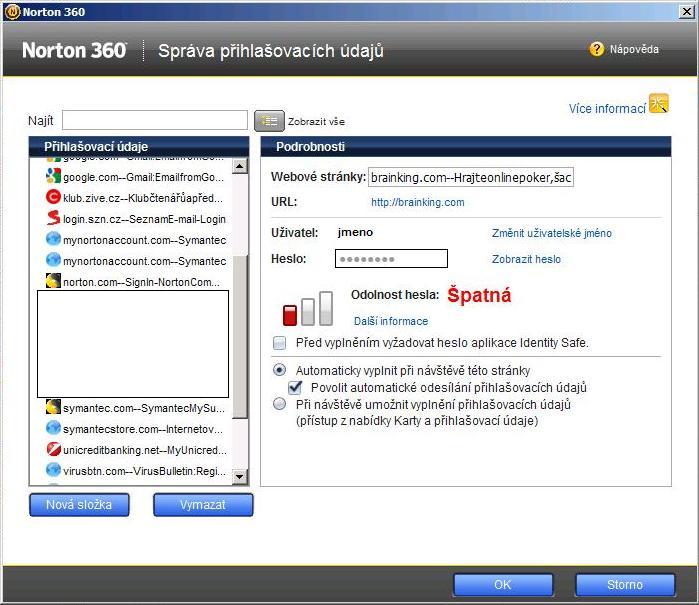
Task: Click Změnit uživatelské jméno link
Action: (x=552, y=233)
